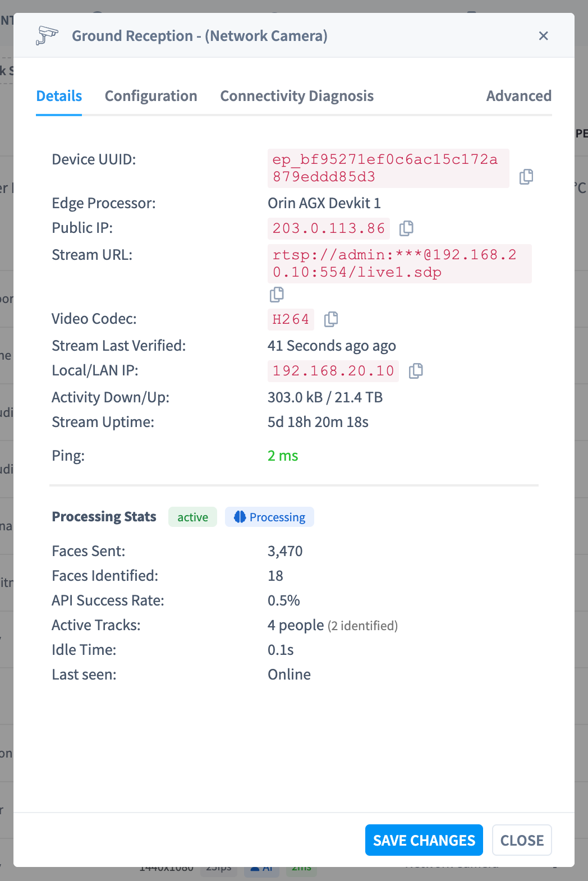Copy the Device UUID value

(526, 177)
